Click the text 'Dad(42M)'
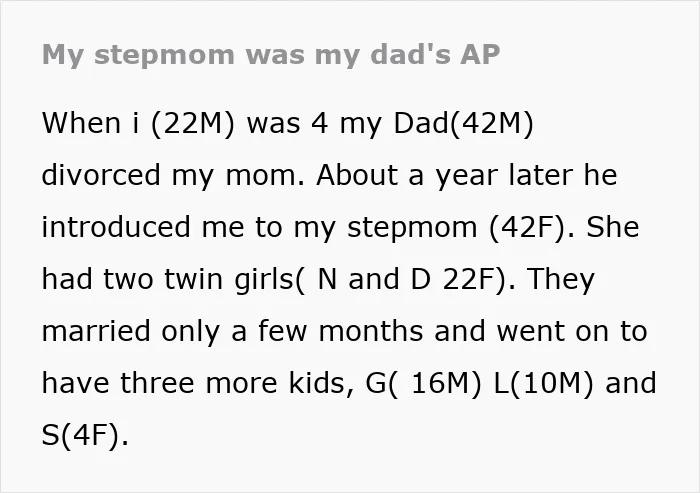This screenshot has width=700, height=493. 463,123
